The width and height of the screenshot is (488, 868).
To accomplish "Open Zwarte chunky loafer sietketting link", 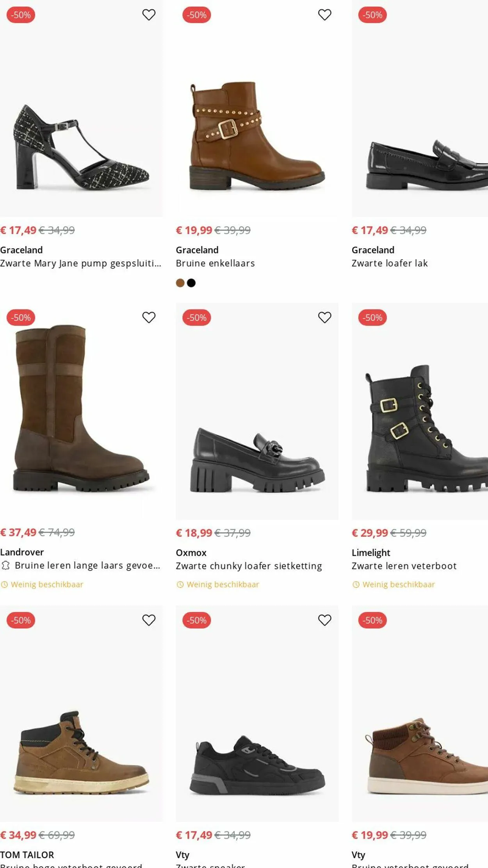I will coord(249,566).
